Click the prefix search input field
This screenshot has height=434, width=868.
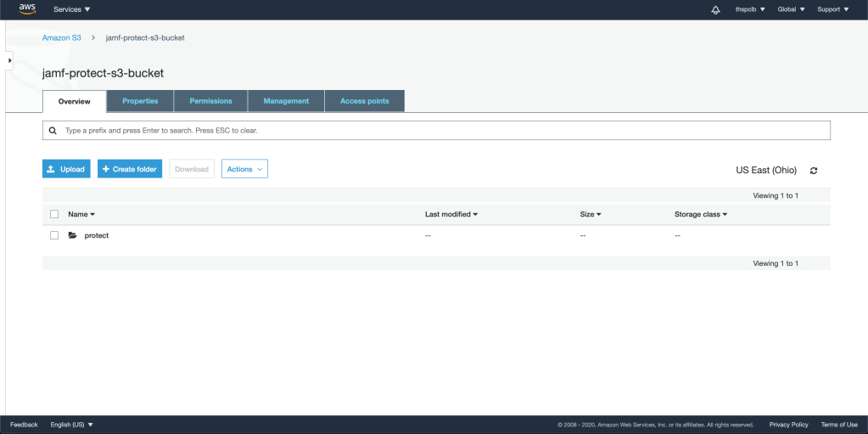point(441,131)
